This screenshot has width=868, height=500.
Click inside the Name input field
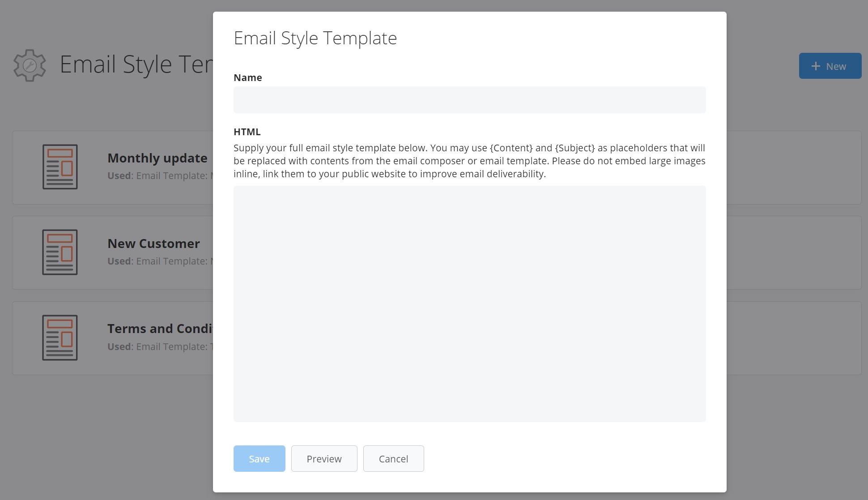[x=469, y=99]
